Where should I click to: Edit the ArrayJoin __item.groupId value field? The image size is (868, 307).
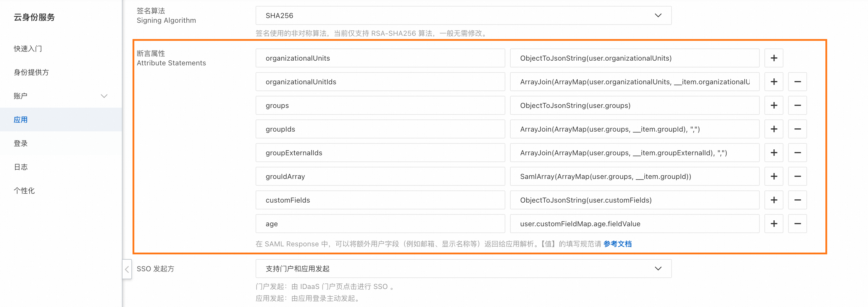[635, 129]
